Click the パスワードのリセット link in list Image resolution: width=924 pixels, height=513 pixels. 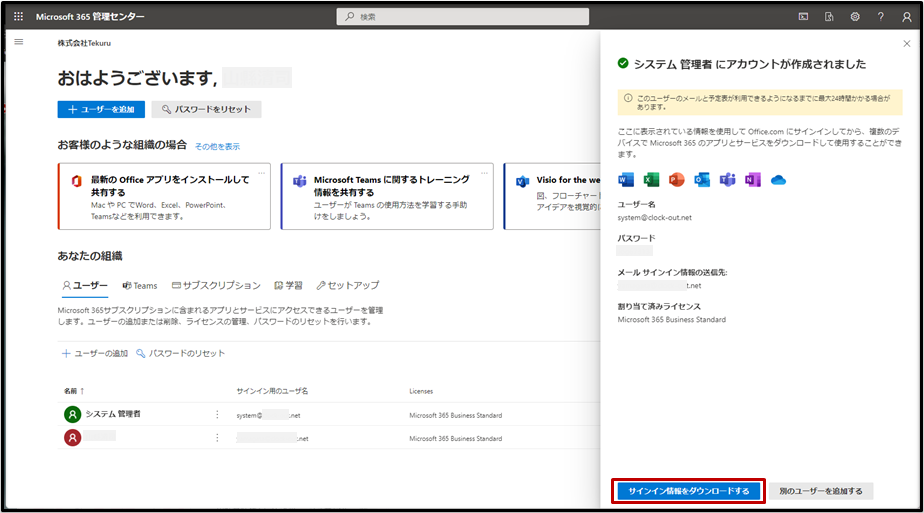[x=180, y=353]
